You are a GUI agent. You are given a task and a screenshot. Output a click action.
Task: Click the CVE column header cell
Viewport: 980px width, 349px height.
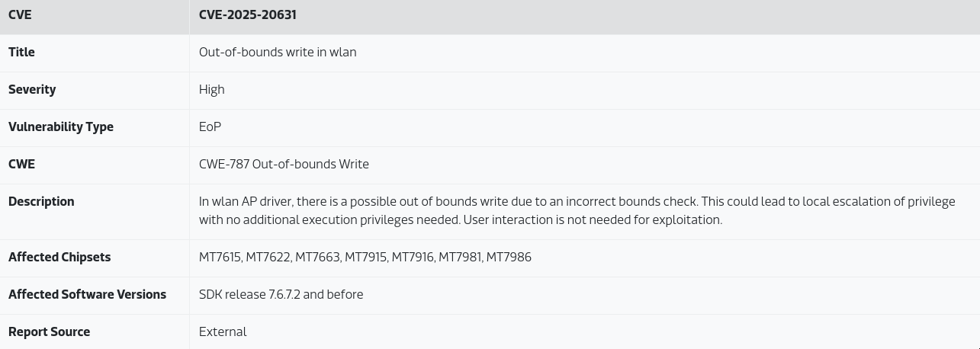(x=20, y=14)
